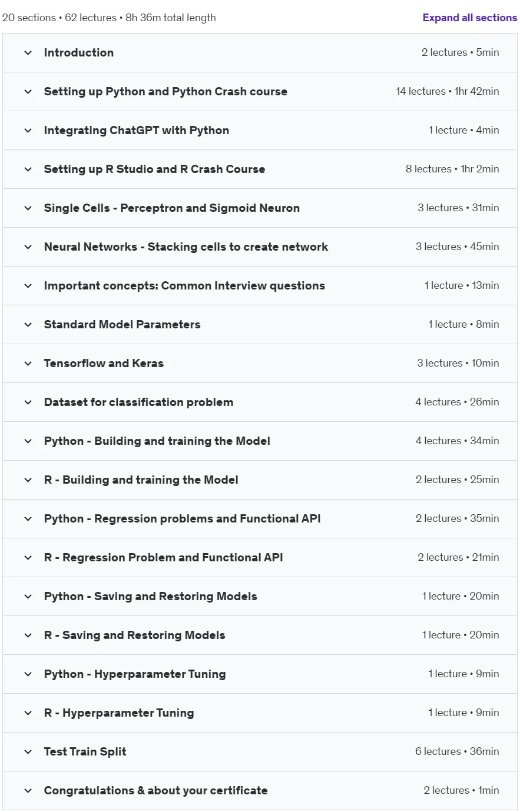Click chevron next to Python - Hyperparameter Tuning
The height and width of the screenshot is (812, 520).
click(28, 674)
